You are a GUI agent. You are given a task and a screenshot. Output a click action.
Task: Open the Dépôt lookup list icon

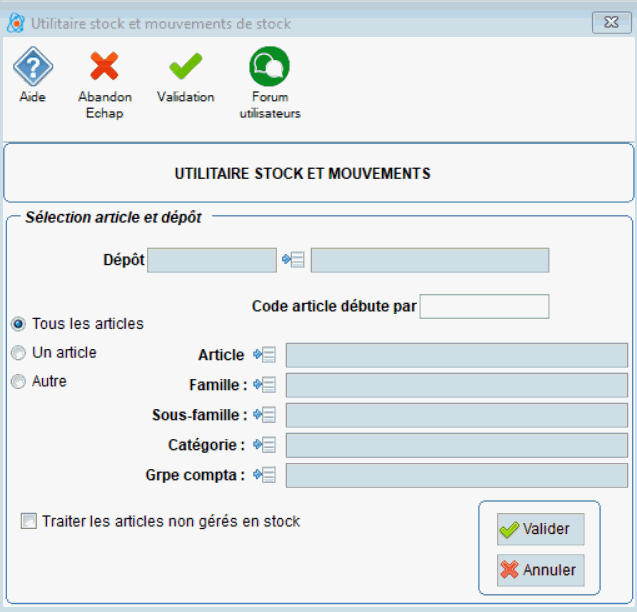click(x=293, y=261)
